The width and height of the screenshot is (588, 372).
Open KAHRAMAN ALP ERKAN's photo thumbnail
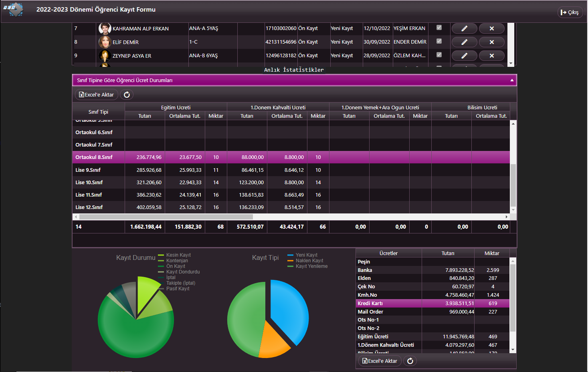pos(105,28)
